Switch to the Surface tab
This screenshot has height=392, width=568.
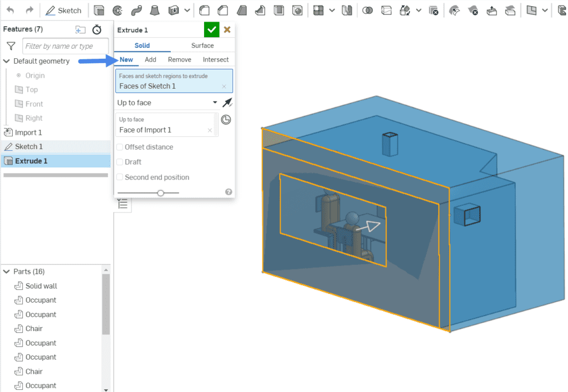(202, 45)
